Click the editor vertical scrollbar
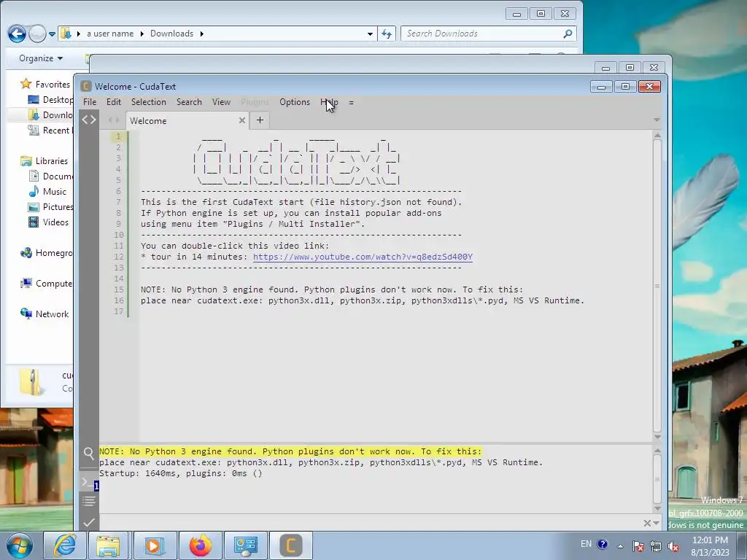Screen dimensions: 747x560 pyautogui.click(x=657, y=286)
